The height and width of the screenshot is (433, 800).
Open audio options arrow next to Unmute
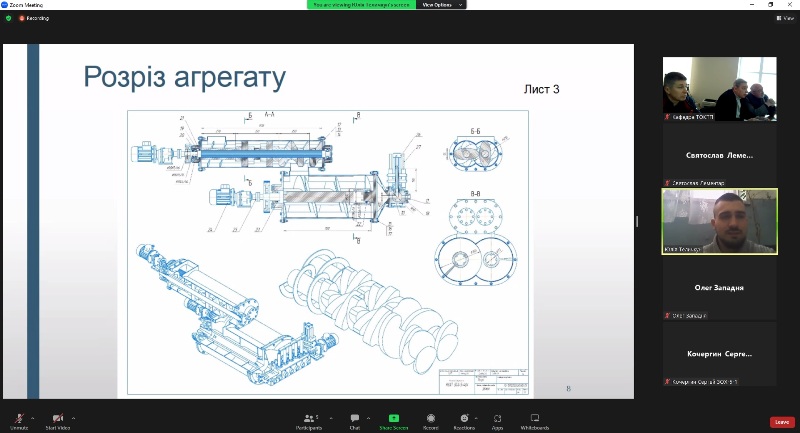[33, 418]
